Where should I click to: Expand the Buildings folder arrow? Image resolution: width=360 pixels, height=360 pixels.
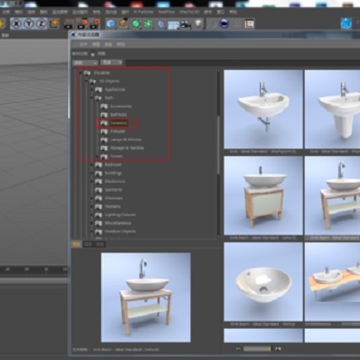92,173
